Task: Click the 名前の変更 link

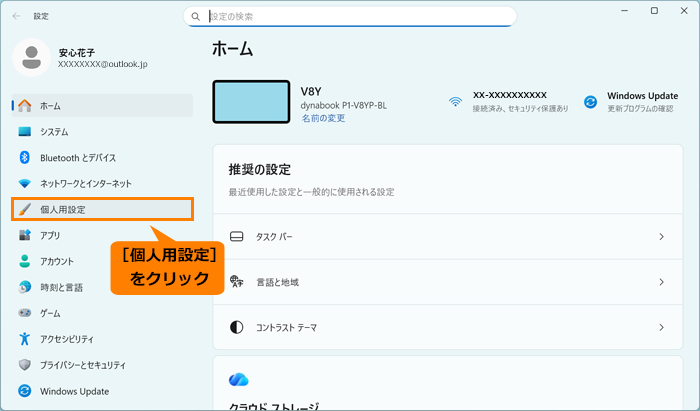Action: click(x=323, y=118)
